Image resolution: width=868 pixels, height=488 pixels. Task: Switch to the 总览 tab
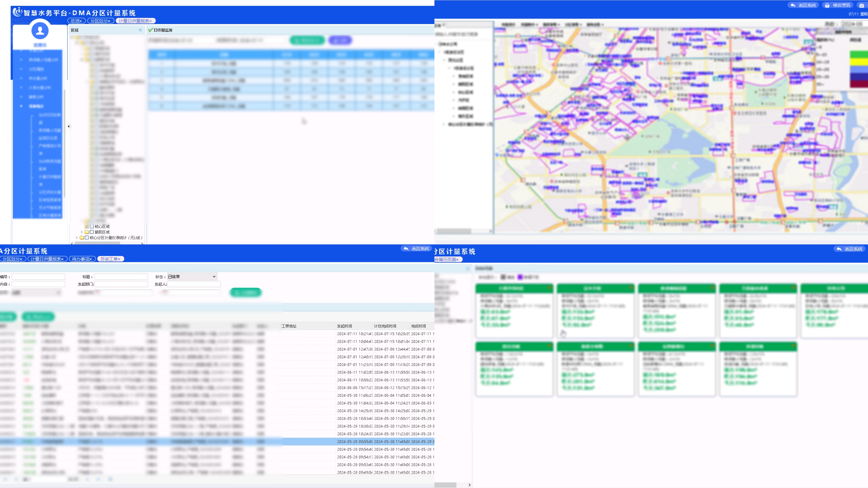coord(74,21)
